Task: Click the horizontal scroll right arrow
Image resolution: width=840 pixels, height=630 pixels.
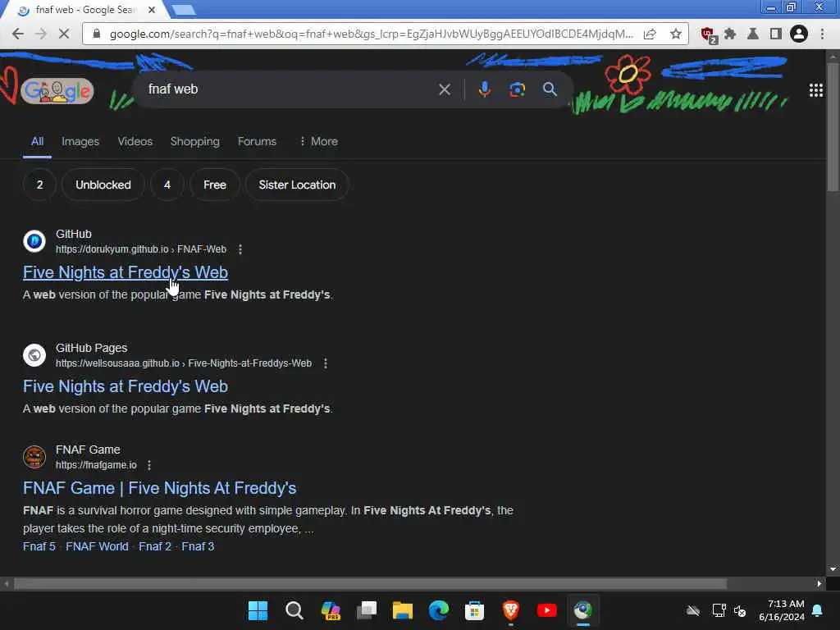Action: (x=819, y=584)
